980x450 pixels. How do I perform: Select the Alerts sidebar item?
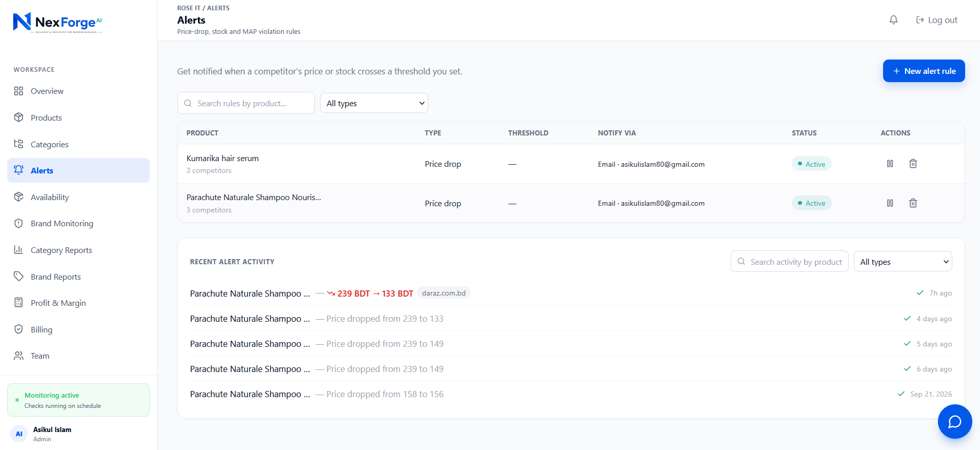(x=78, y=170)
